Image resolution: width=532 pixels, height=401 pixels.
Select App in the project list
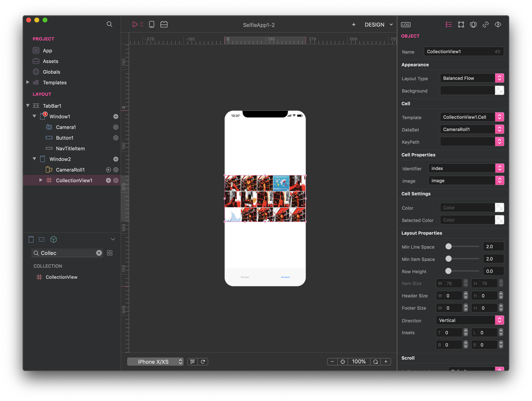pos(47,51)
